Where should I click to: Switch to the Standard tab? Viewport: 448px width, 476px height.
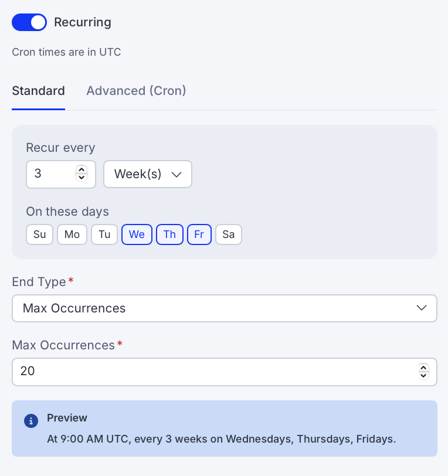pyautogui.click(x=38, y=91)
